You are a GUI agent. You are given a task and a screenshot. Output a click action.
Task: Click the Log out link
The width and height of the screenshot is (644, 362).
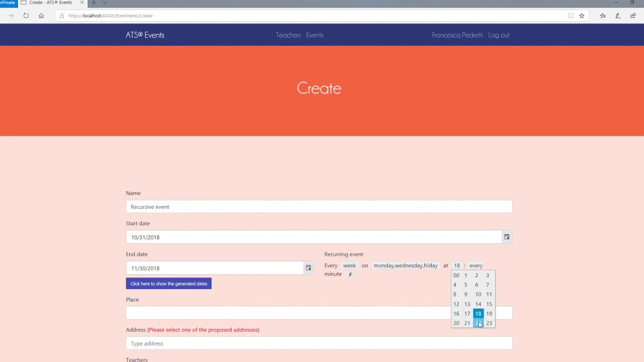point(499,35)
